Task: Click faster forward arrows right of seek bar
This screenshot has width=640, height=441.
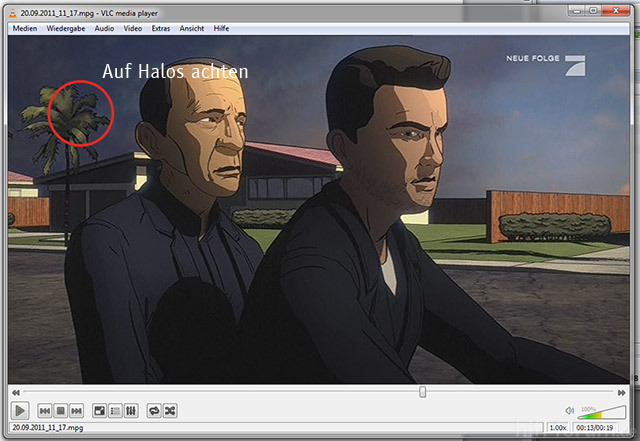Action: pyautogui.click(x=621, y=392)
